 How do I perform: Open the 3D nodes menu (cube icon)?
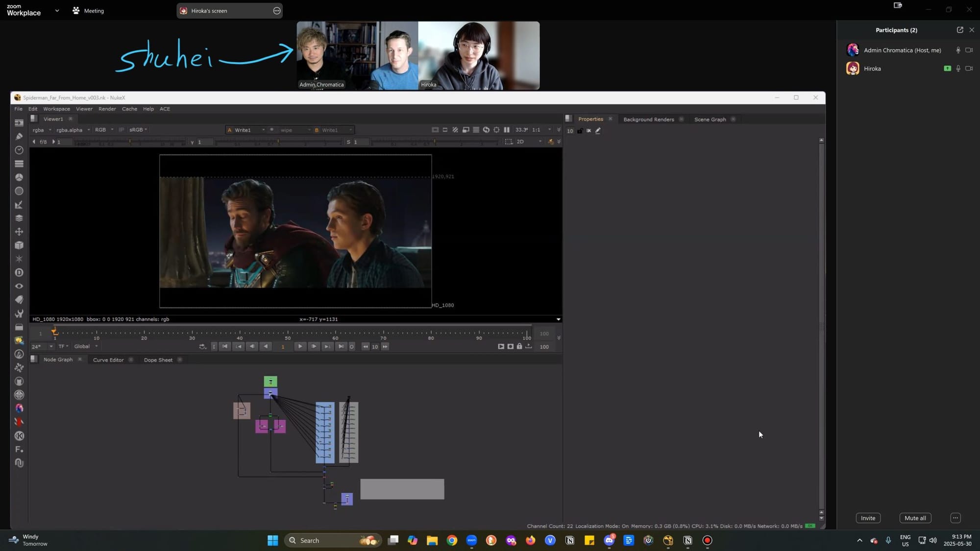(19, 245)
